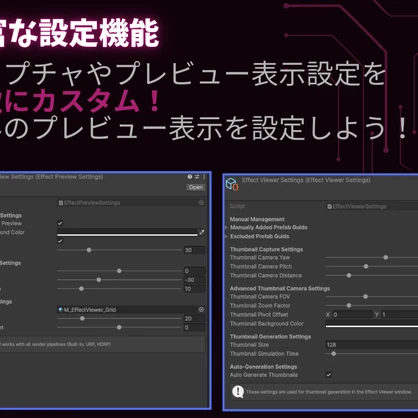Image resolution: width=418 pixels, height=418 pixels.
Task: Click the Auto-Generation Settings heading
Action: (263, 367)
